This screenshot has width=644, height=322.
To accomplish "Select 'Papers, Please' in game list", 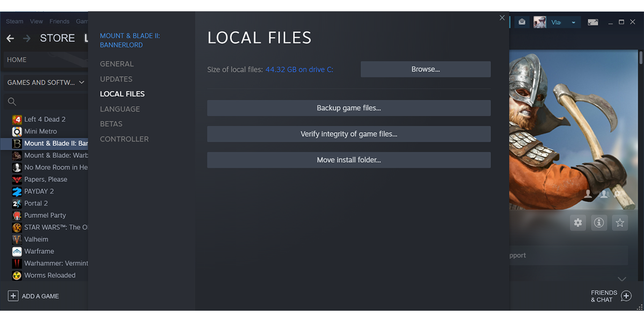I will click(46, 179).
